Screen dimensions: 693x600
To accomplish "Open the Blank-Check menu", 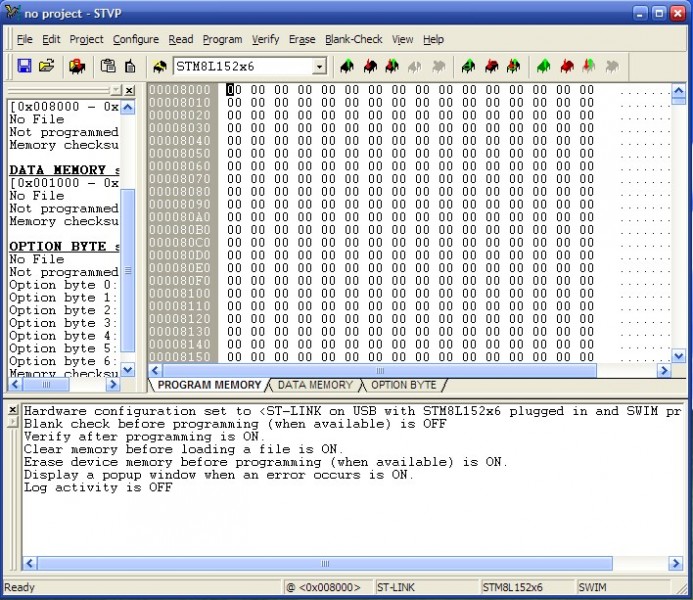I will point(353,39).
